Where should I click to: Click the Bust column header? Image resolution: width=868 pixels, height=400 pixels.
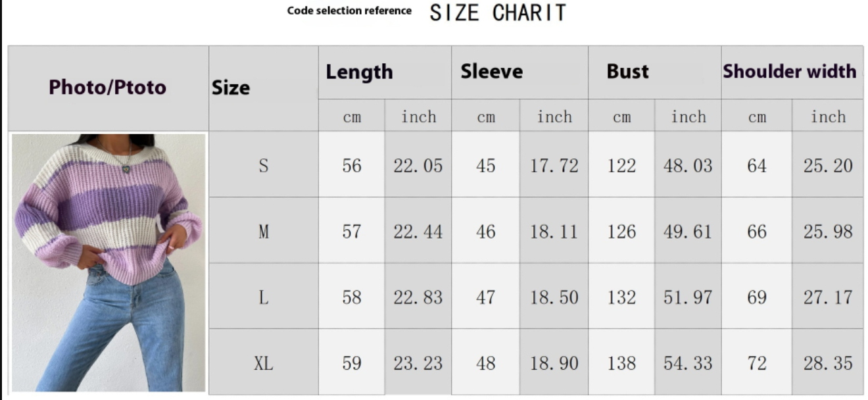627,72
